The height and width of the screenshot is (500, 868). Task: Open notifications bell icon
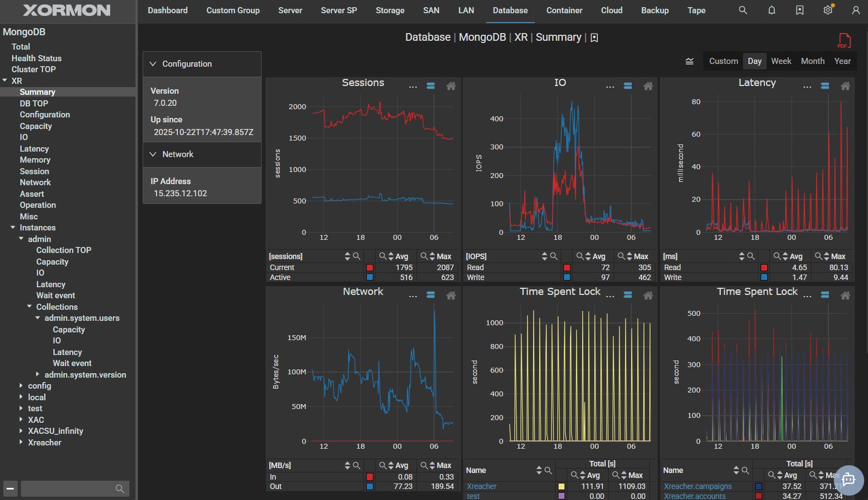pyautogui.click(x=772, y=10)
